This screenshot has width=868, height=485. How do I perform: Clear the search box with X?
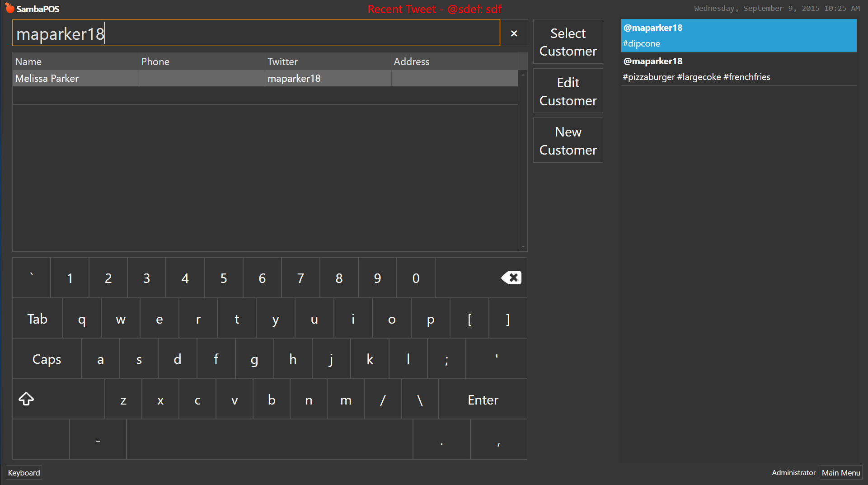514,33
